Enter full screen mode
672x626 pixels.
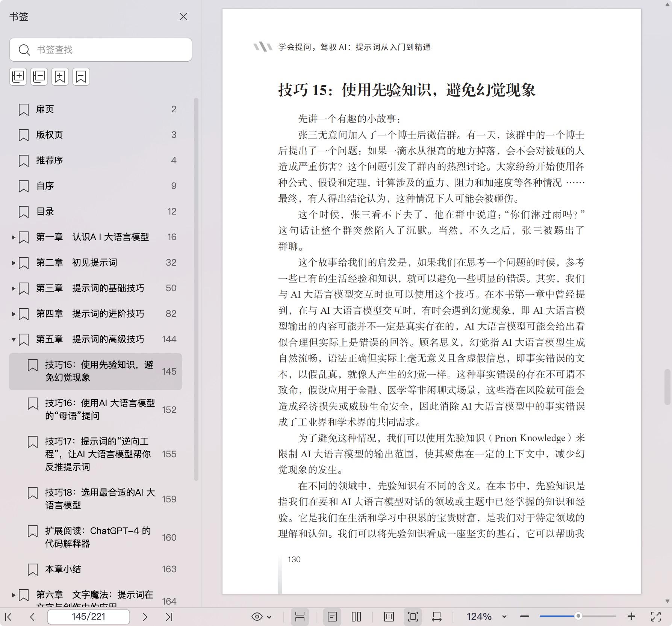[656, 617]
